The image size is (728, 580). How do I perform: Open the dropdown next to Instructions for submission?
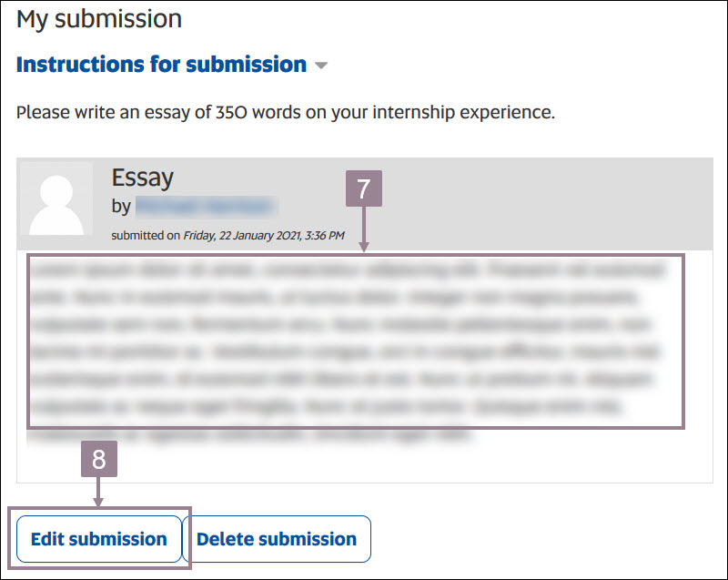pos(323,65)
